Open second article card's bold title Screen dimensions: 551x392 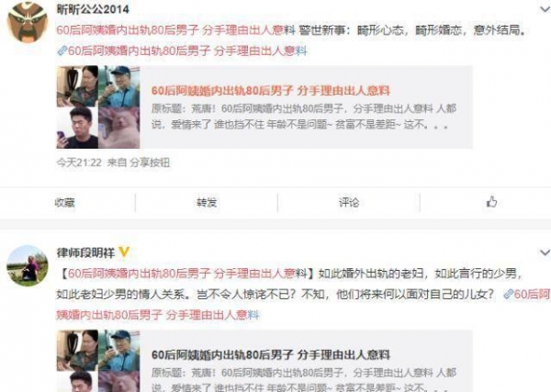coord(271,354)
